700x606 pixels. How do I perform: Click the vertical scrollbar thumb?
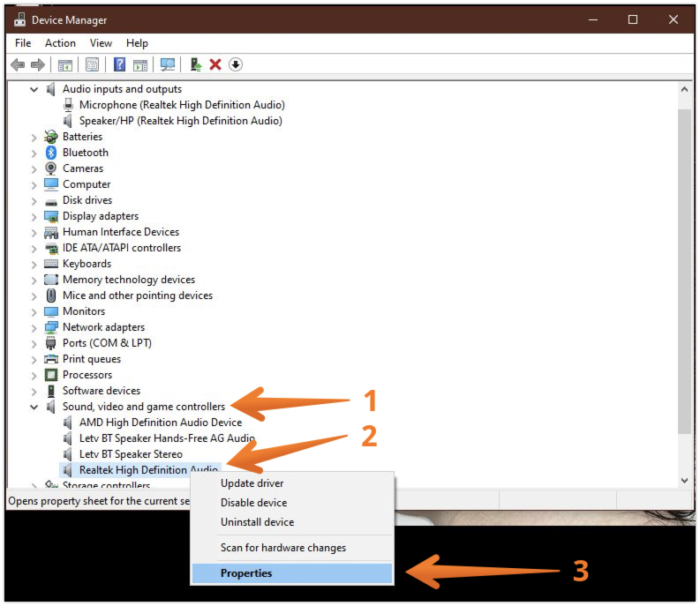coord(684,272)
